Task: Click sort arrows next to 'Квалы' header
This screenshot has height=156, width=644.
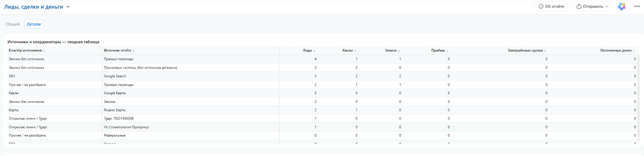Action: [355, 51]
